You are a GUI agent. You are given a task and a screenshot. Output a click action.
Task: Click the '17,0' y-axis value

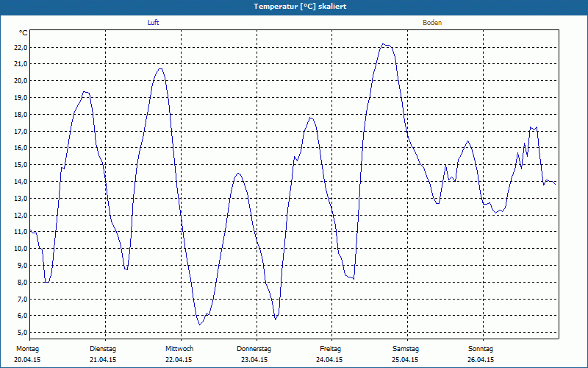point(21,132)
